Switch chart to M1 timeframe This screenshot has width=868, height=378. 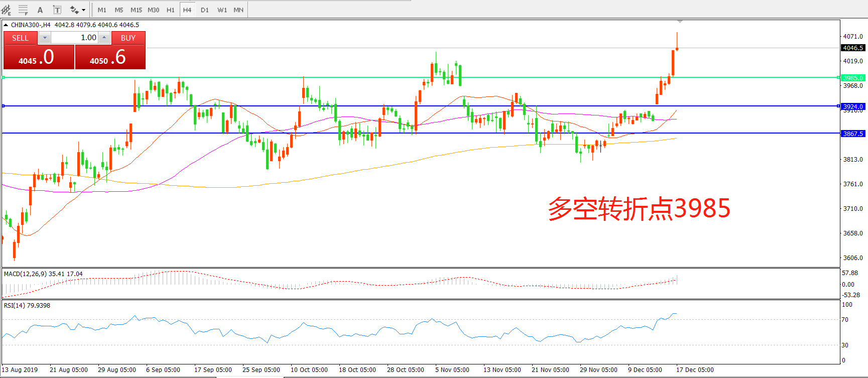pos(102,10)
